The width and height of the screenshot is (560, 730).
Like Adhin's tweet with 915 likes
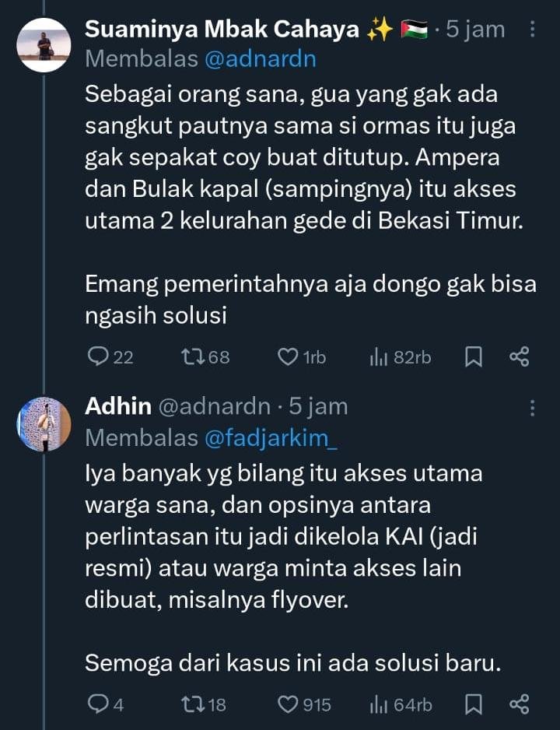[x=289, y=704]
